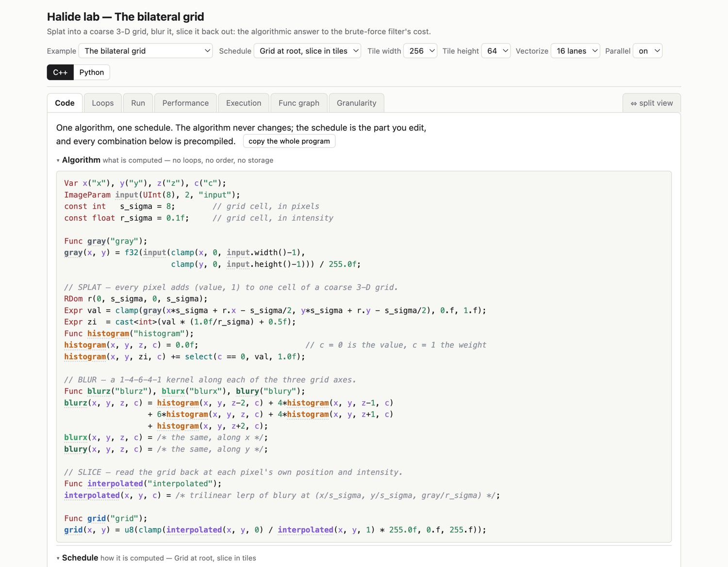Open the Schedule dropdown
The width and height of the screenshot is (728, 567).
(307, 51)
